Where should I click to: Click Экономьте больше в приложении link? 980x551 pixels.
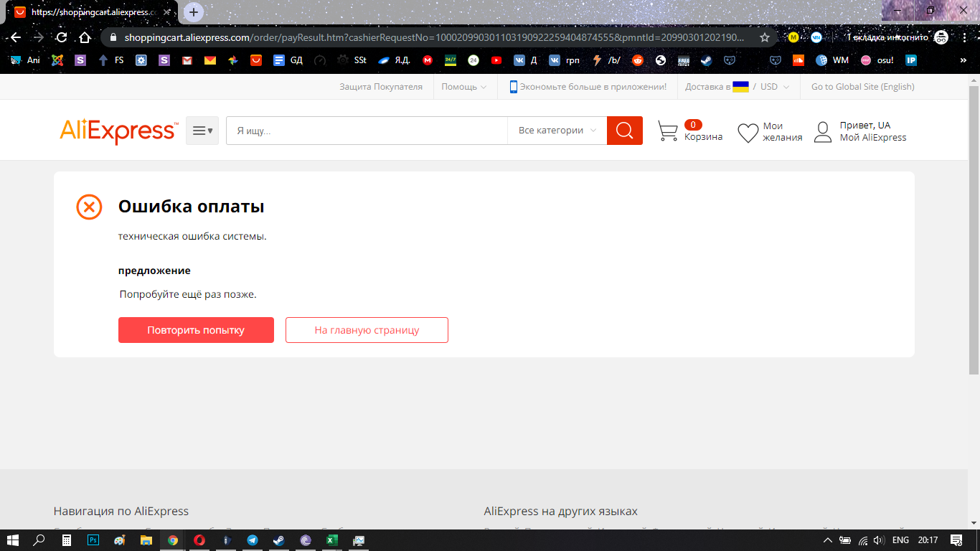(x=588, y=87)
